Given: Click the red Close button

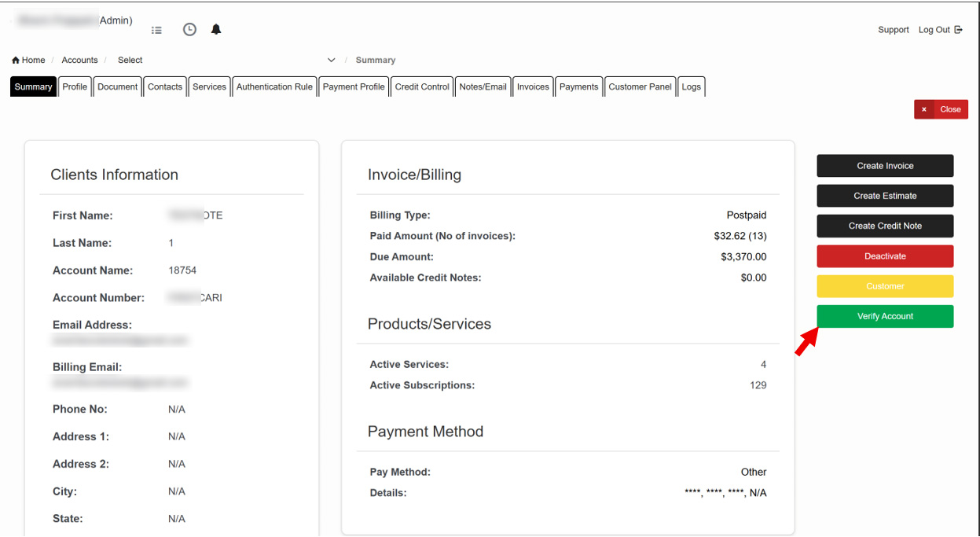Looking at the screenshot, I should 941,110.
